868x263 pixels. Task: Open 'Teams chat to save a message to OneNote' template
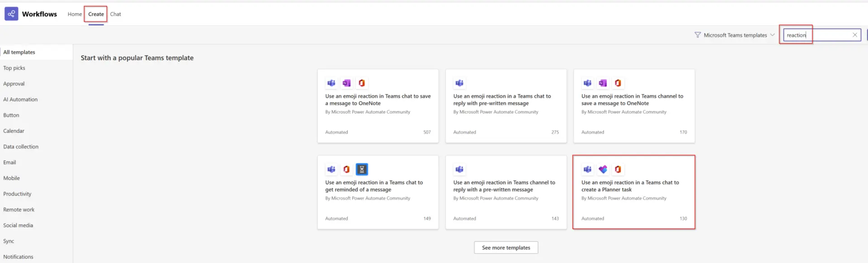point(378,106)
